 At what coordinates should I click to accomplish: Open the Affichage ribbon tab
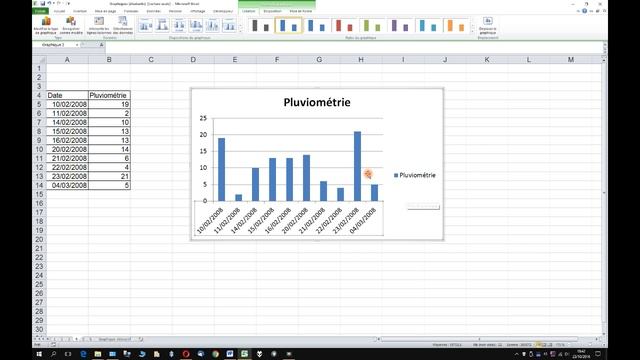(198, 11)
